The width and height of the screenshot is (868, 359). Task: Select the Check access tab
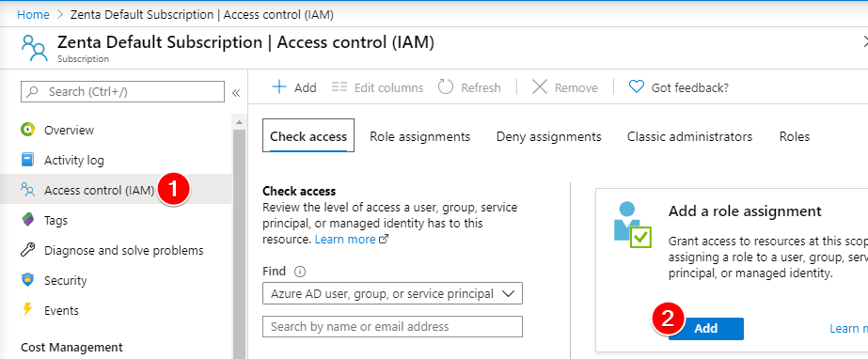tap(308, 136)
